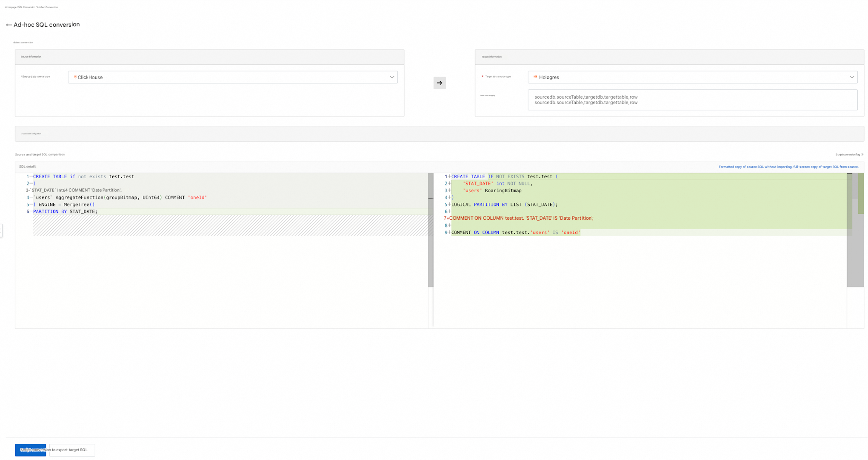Screen dimensions: 868x460
Task: Click the help icon next to Script conversion flag
Action: pyautogui.click(x=862, y=155)
